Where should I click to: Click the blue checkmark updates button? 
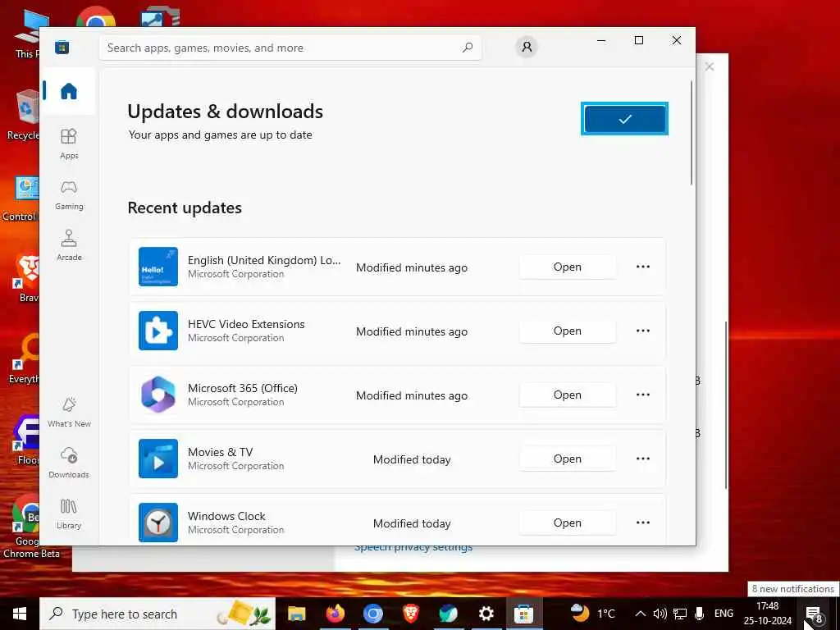click(x=624, y=119)
